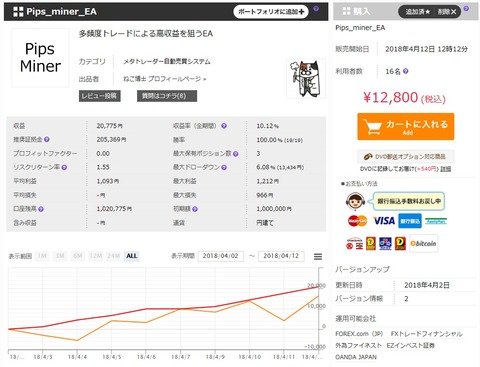480x367 pixels.
Task: Click the 18/4/6 date on chart axis
Action: (146, 357)
